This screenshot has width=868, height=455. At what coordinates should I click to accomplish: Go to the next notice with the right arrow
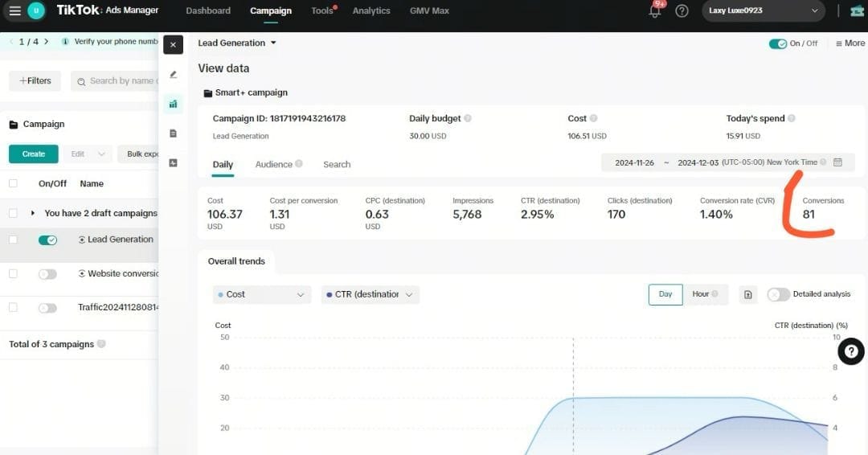coord(46,42)
